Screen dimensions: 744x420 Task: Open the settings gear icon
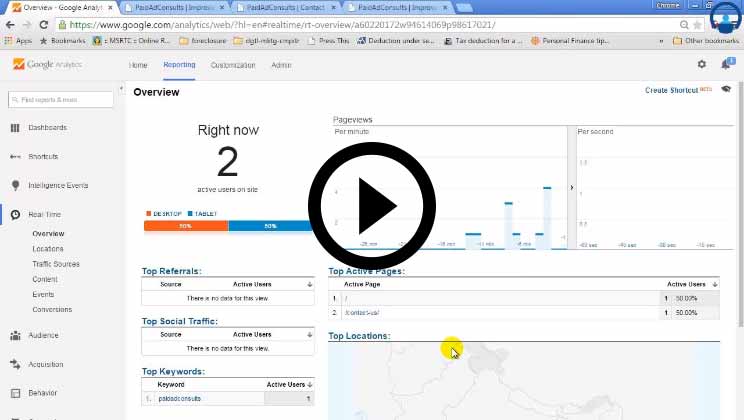tap(701, 64)
